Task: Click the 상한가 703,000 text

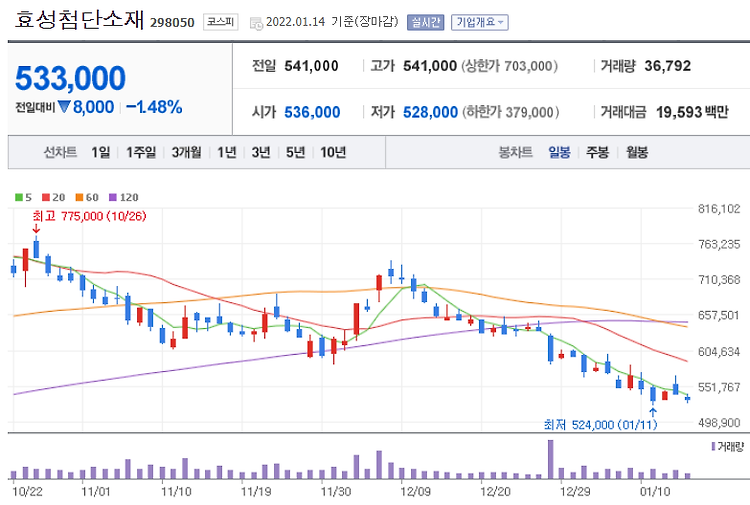Action: tap(509, 66)
